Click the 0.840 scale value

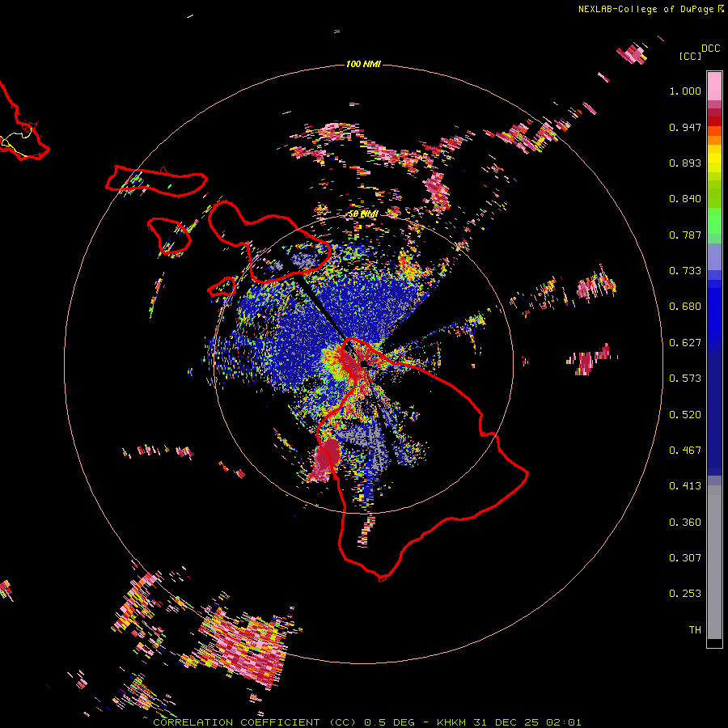click(x=685, y=199)
